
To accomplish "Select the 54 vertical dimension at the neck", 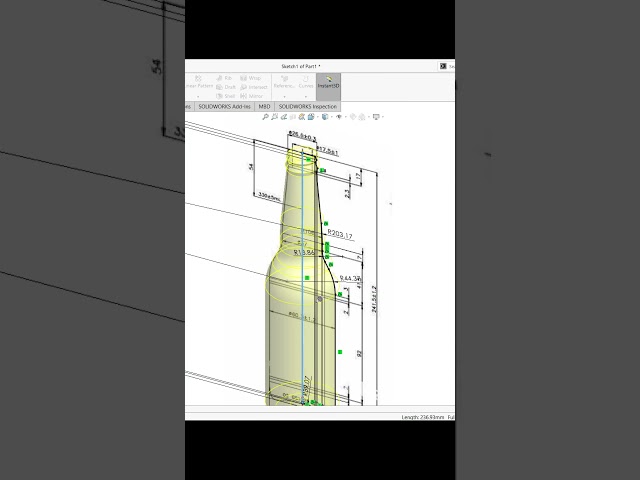I will click(x=251, y=167).
